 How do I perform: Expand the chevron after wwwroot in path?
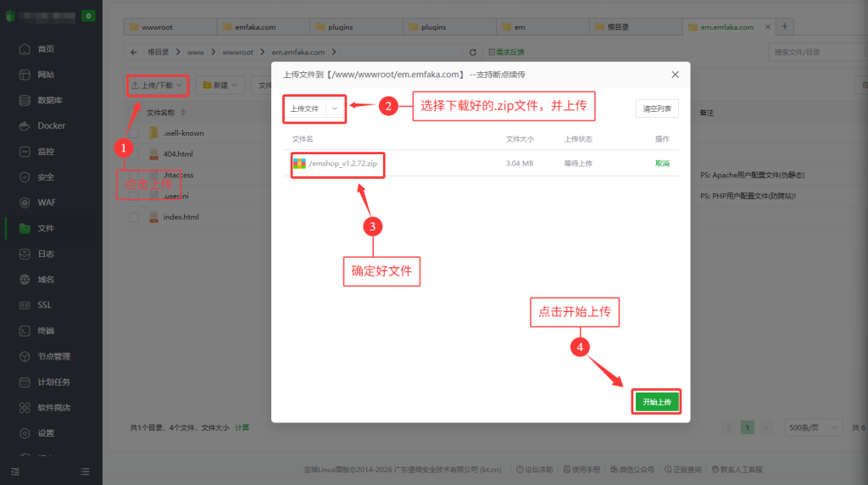pos(263,52)
